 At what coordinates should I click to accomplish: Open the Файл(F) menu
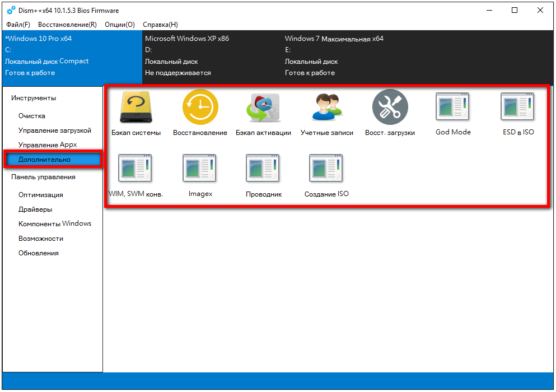pyautogui.click(x=18, y=25)
